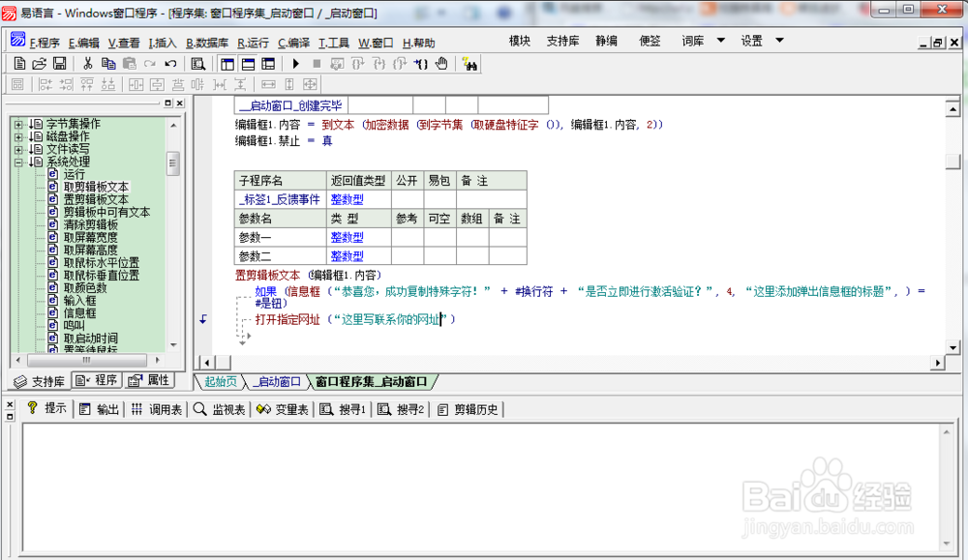Screen dimensions: 968x560
Task: Expand the 字节集操作 tree node
Action: [18, 124]
